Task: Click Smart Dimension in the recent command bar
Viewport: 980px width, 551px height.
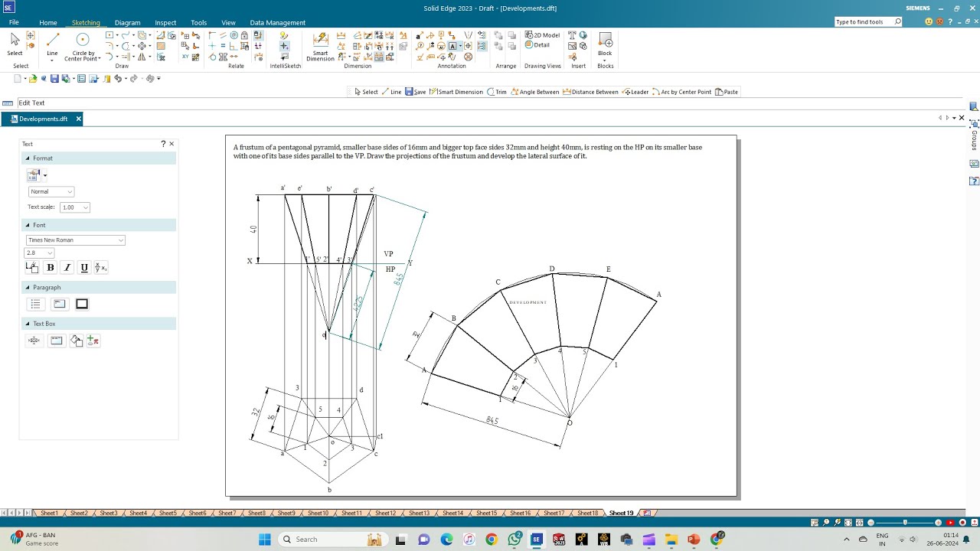Action: coord(456,92)
